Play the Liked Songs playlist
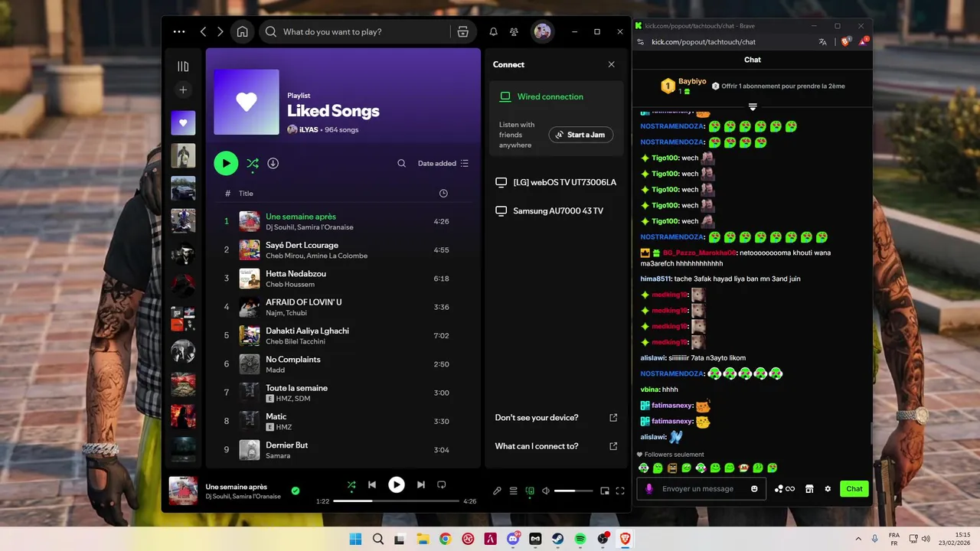This screenshot has width=980, height=551. 226,163
